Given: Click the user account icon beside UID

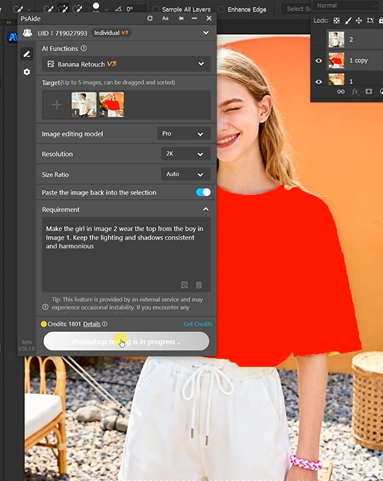Looking at the screenshot, I should pyautogui.click(x=27, y=33).
